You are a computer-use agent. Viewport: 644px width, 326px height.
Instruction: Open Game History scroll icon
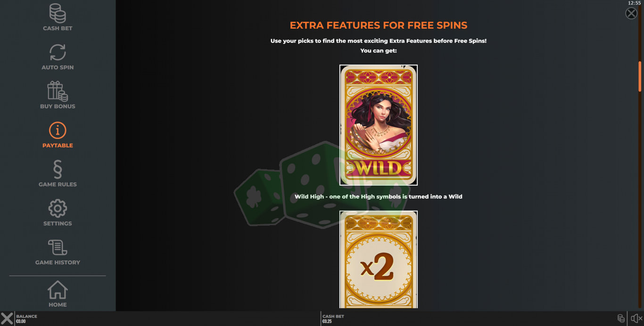58,248
